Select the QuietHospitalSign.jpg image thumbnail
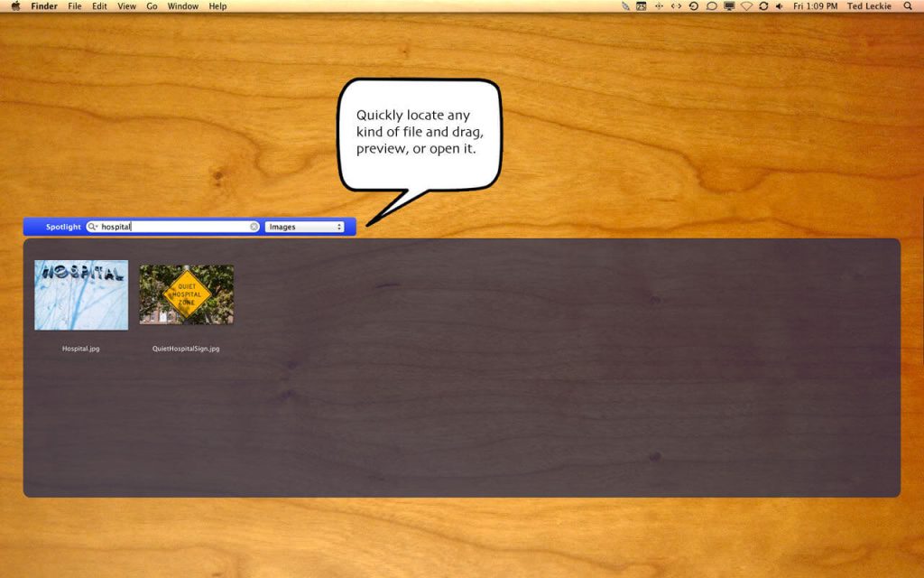This screenshot has height=578, width=924. click(186, 294)
